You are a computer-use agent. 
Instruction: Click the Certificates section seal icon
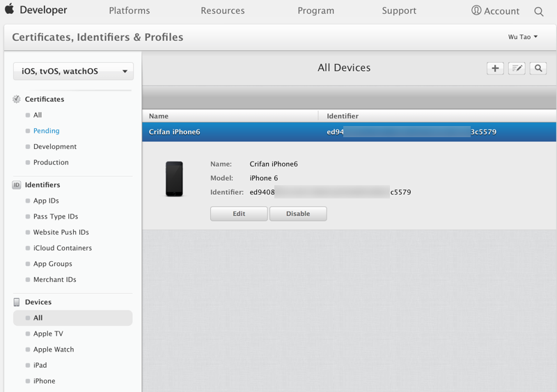16,99
